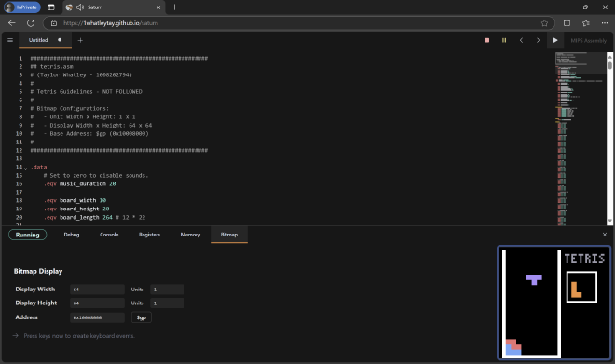
Task: Click the "Press keys now" keyboard events prompt
Action: [x=79, y=336]
